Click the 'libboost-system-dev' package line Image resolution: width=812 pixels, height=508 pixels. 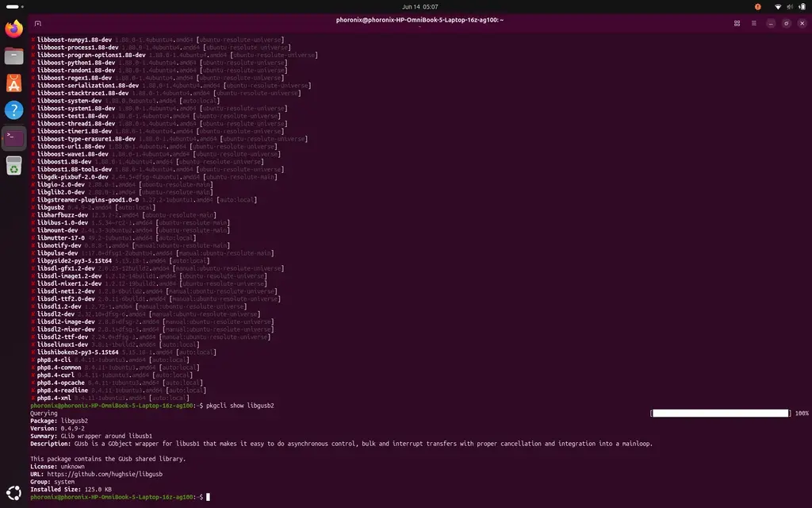[125, 101]
